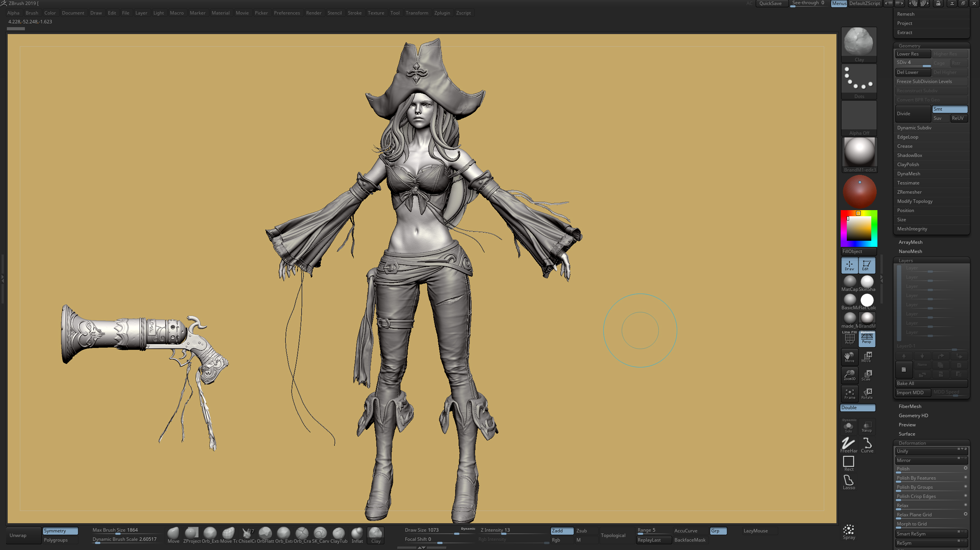
Task: Toggle the PolyF line fill icon
Action: (x=849, y=338)
